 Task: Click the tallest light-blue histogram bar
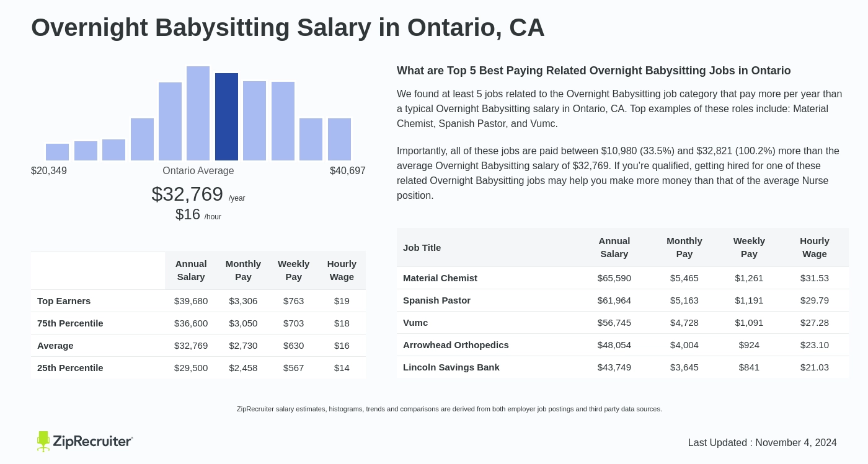pos(198,113)
